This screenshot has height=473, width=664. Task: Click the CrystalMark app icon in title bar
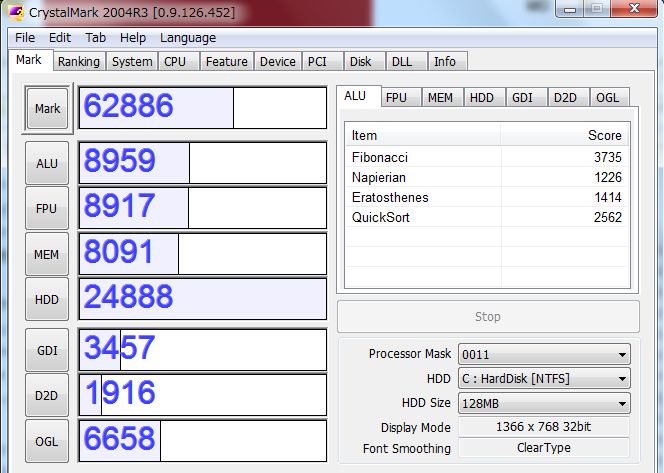coord(16,12)
